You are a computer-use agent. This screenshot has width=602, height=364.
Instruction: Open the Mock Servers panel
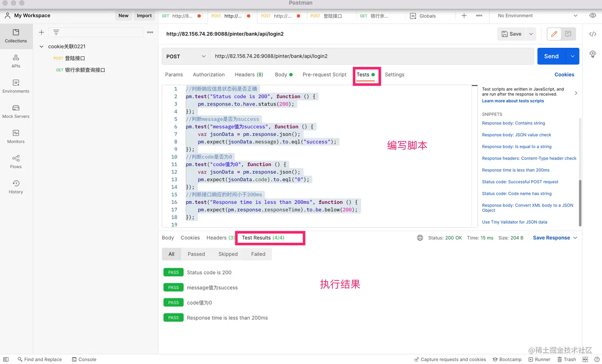click(16, 112)
